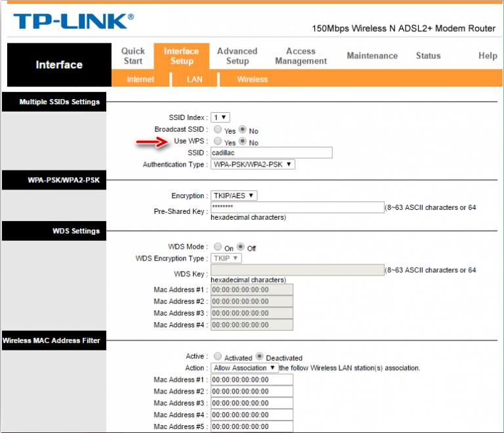Open the Interface Setup tab
Viewport: 504px width, 433px height.
click(182, 56)
